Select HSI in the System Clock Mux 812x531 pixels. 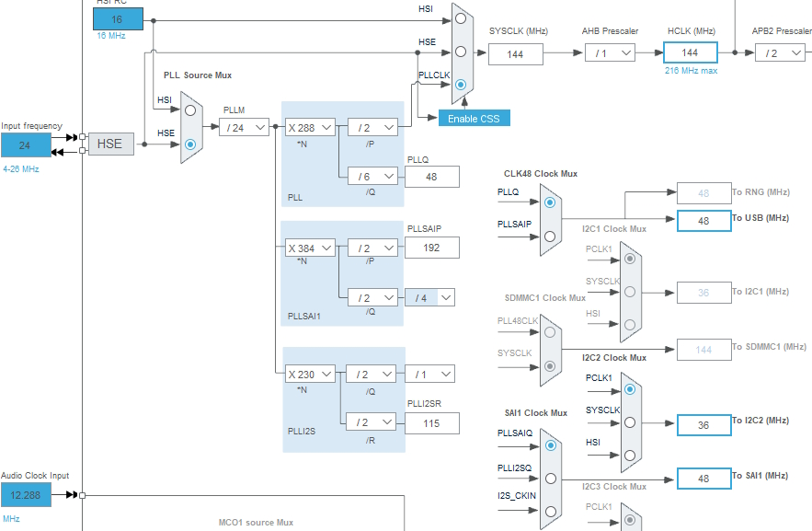pyautogui.click(x=461, y=18)
